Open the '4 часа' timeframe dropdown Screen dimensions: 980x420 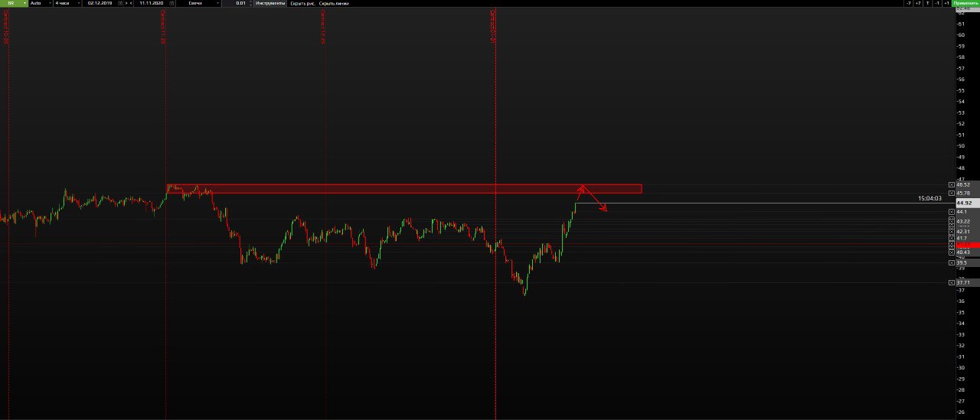[x=67, y=3]
